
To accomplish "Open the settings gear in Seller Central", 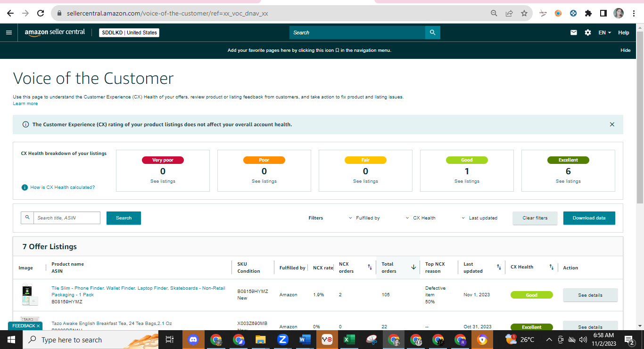I will point(588,32).
